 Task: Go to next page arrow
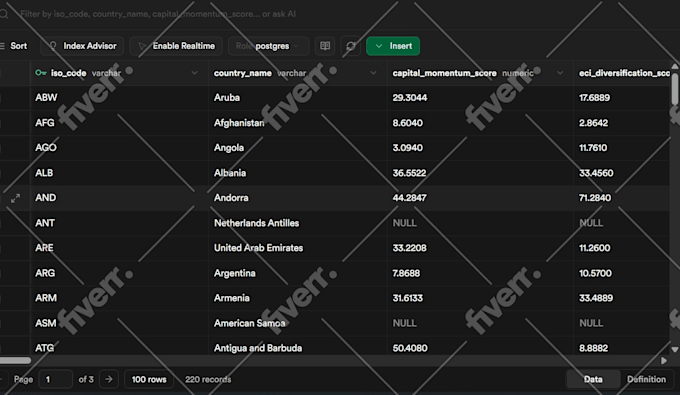click(x=109, y=379)
